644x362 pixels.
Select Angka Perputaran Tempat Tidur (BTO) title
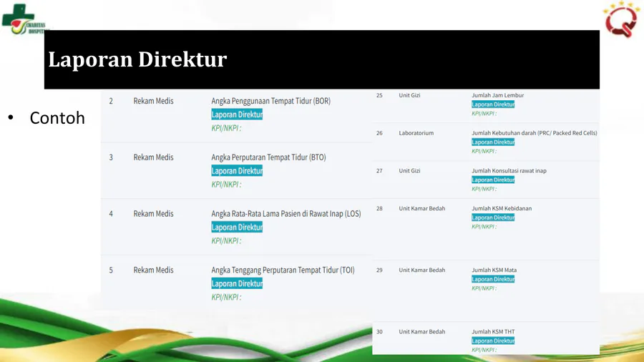(268, 157)
